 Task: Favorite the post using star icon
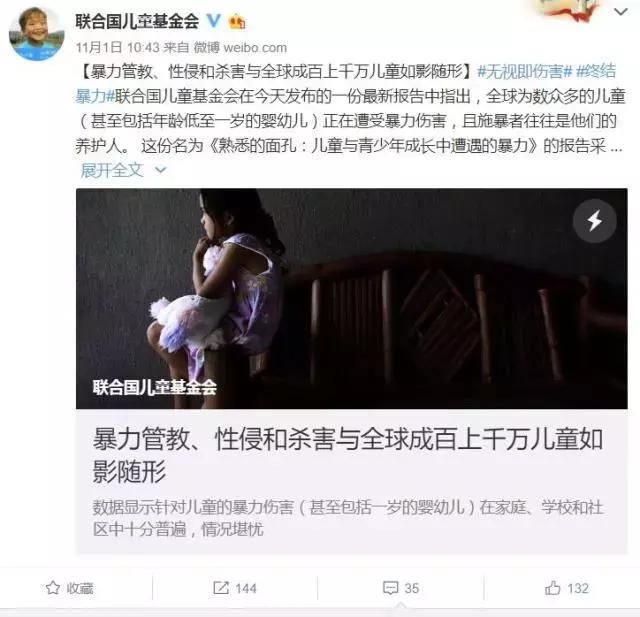click(x=53, y=588)
